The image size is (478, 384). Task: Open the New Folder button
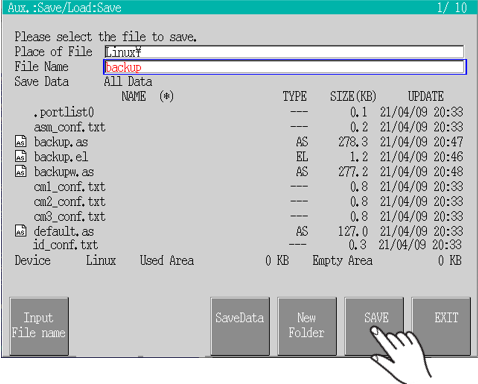(x=307, y=326)
